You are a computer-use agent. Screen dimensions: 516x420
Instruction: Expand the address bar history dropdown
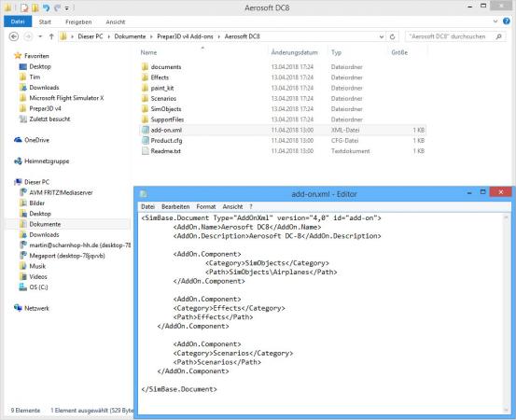(382, 36)
